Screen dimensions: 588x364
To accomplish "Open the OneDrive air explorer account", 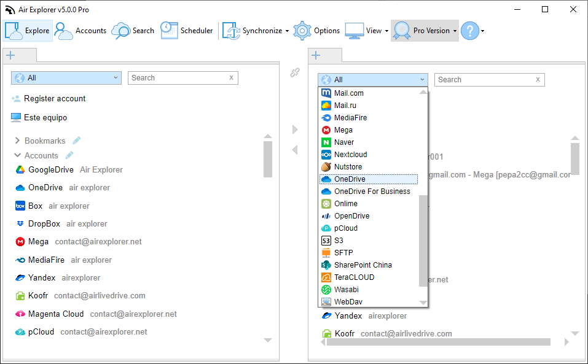I will point(63,188).
